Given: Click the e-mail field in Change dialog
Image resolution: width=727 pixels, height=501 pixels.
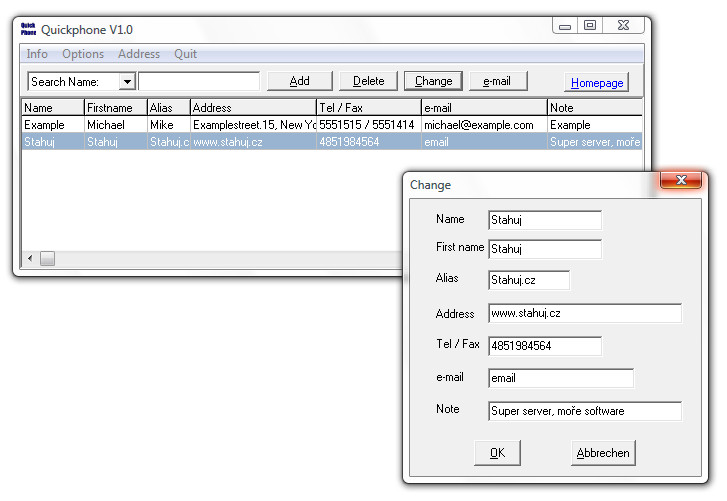Looking at the screenshot, I should [x=561, y=378].
